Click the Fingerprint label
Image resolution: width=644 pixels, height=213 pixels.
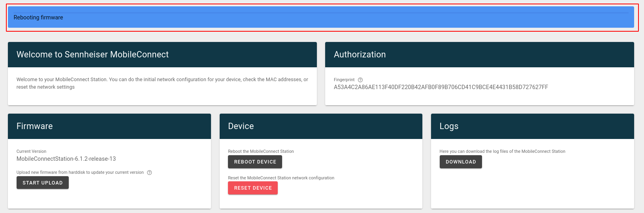click(x=344, y=80)
